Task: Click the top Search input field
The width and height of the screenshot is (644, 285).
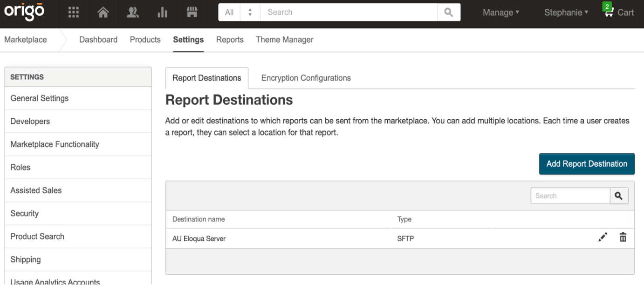Action: pos(349,13)
